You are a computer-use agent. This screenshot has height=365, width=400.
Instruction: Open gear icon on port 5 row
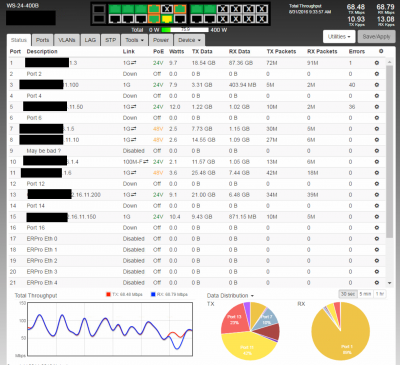tap(377, 107)
